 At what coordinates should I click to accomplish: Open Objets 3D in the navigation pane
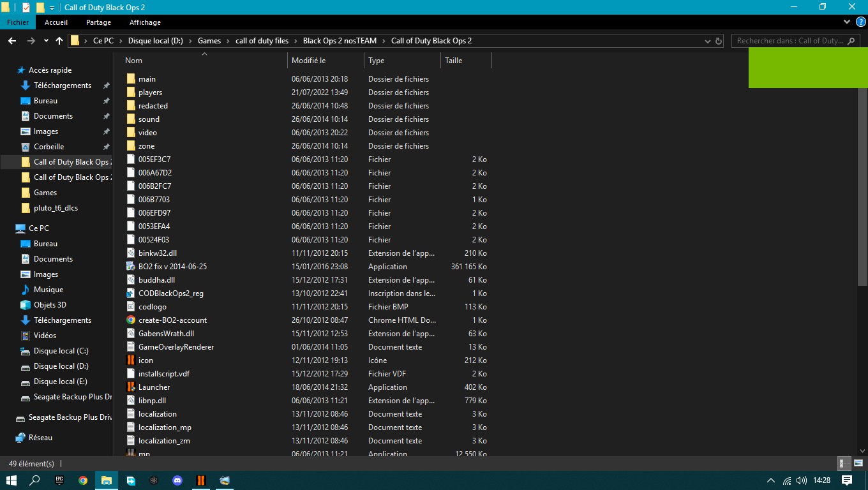[x=50, y=305]
